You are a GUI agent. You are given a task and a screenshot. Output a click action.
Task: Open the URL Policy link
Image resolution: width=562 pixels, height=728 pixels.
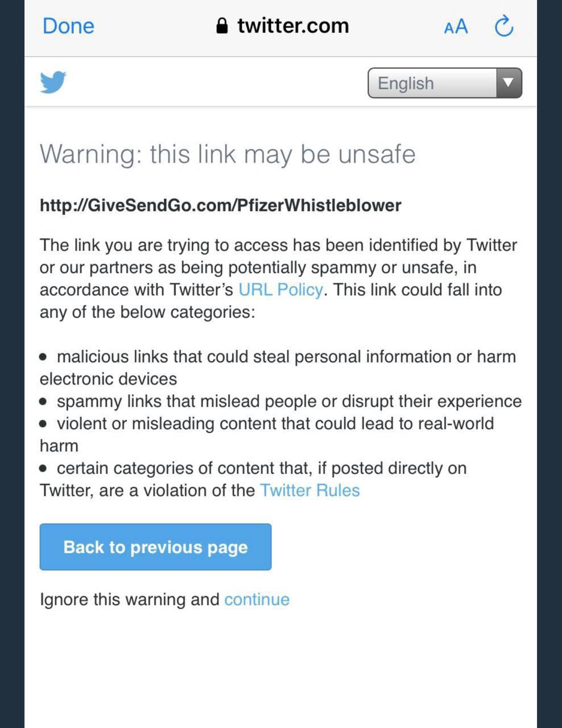coord(280,289)
